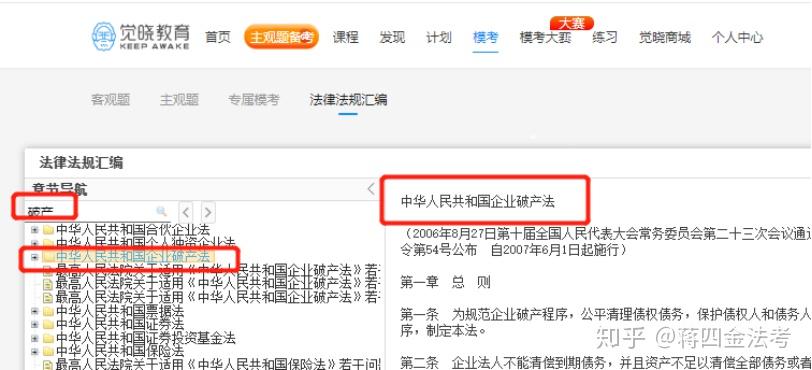The image size is (812, 370).
Task: Select 中华人民共和国证券投资基金法 in the tree
Action: click(x=146, y=338)
